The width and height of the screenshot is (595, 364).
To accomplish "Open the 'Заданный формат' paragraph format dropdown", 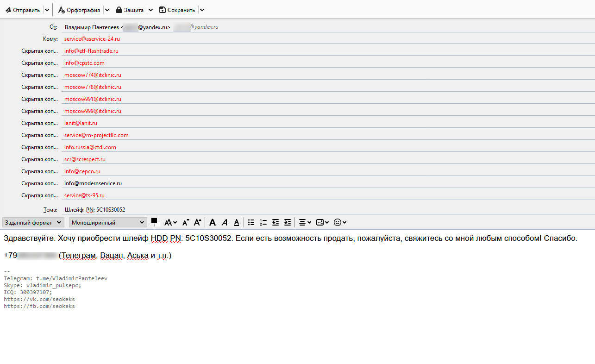I will (33, 222).
